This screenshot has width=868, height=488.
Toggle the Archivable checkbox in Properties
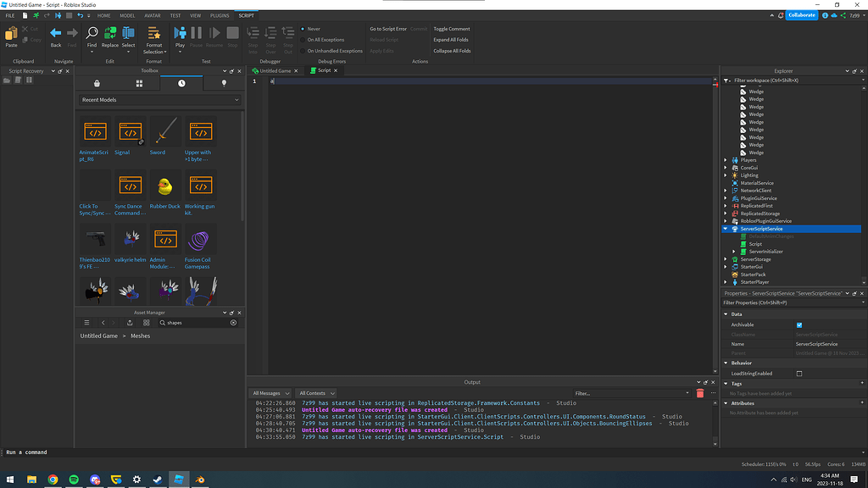pos(798,324)
